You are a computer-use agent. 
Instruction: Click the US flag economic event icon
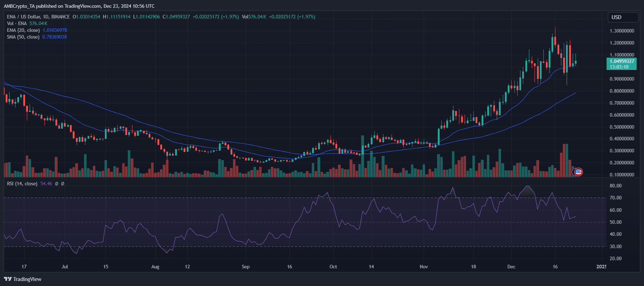[x=578, y=172]
